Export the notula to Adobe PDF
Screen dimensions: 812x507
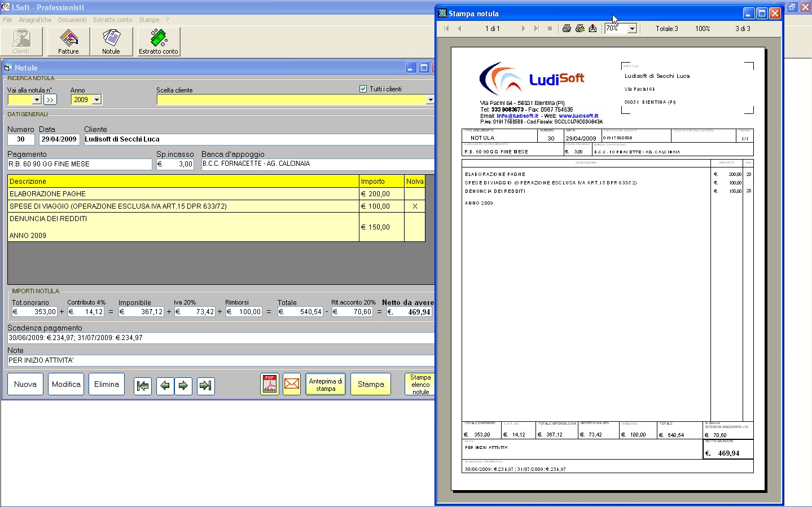point(270,384)
